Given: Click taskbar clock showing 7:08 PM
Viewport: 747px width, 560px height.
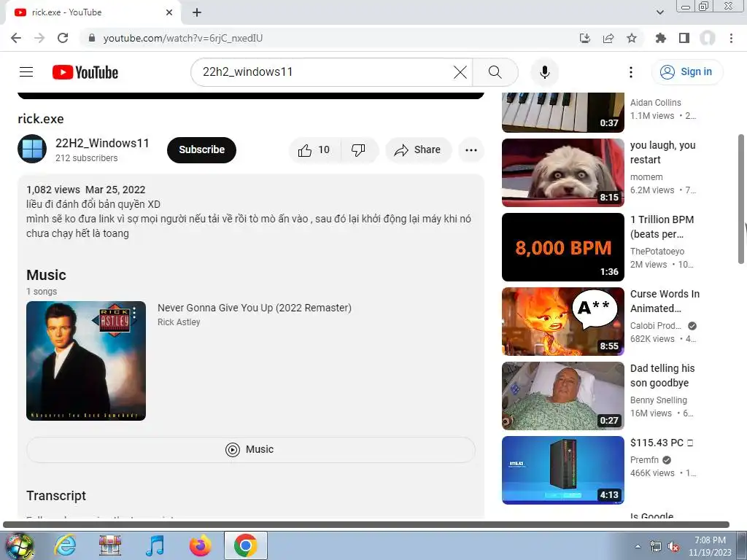Looking at the screenshot, I should click(x=710, y=546).
